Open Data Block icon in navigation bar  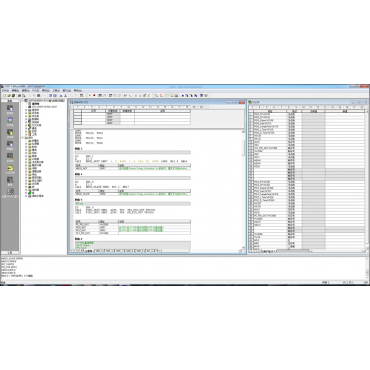(10, 144)
